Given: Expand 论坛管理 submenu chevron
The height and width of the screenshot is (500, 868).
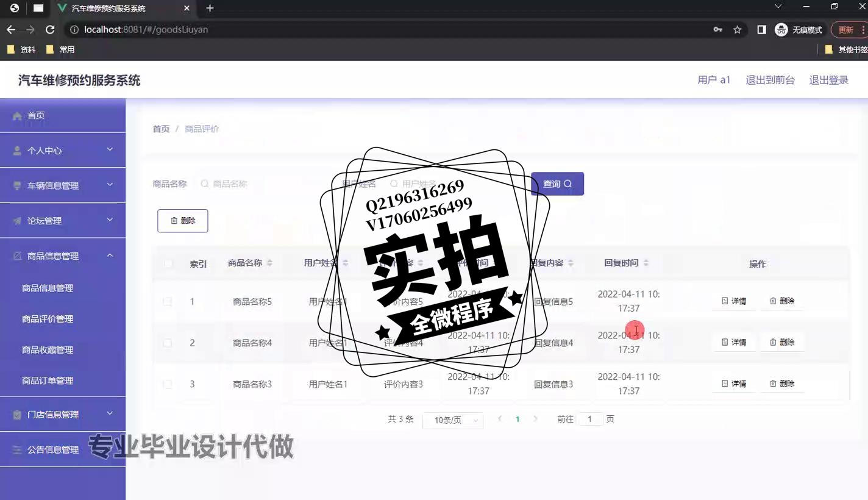Looking at the screenshot, I should [110, 220].
